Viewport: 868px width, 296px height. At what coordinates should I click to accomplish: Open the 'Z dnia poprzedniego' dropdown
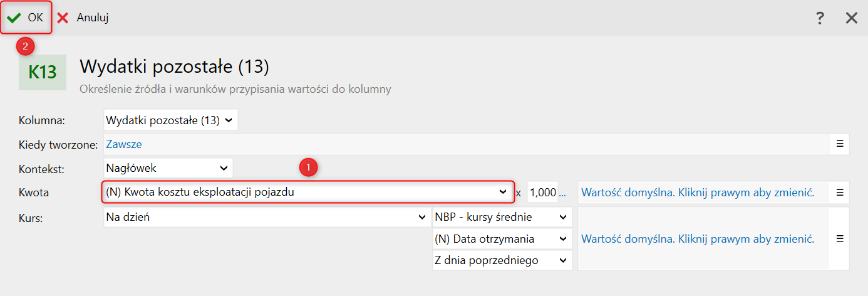coord(502,260)
